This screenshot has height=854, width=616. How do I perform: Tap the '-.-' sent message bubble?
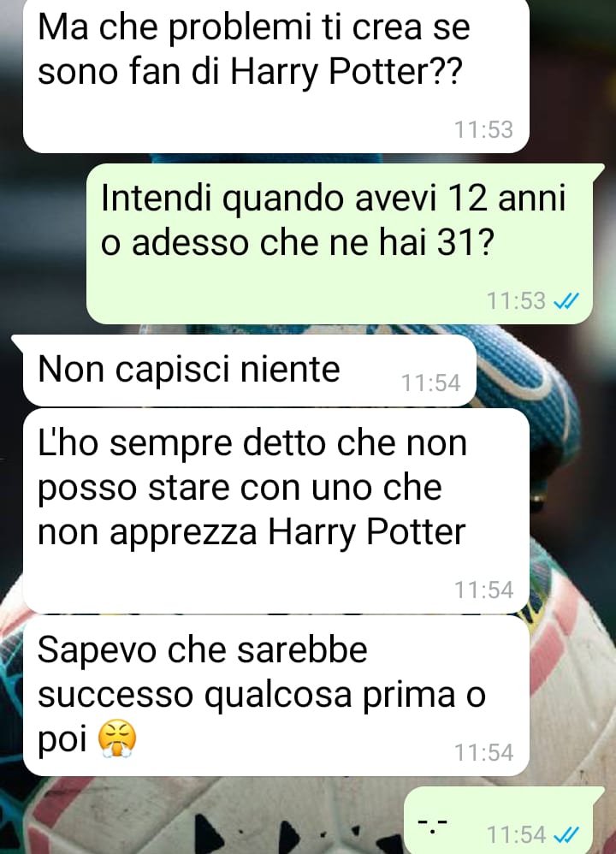pos(504,821)
